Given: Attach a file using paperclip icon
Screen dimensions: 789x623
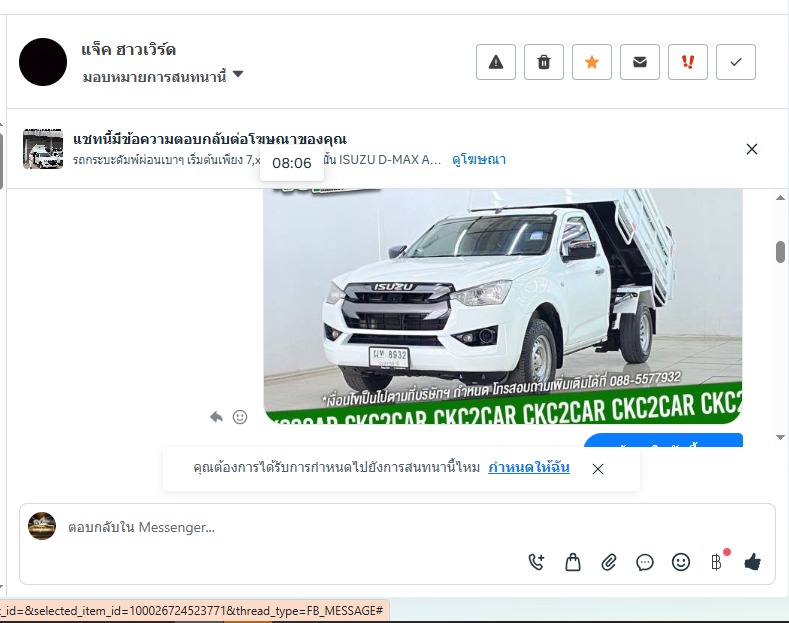Looking at the screenshot, I should [609, 562].
